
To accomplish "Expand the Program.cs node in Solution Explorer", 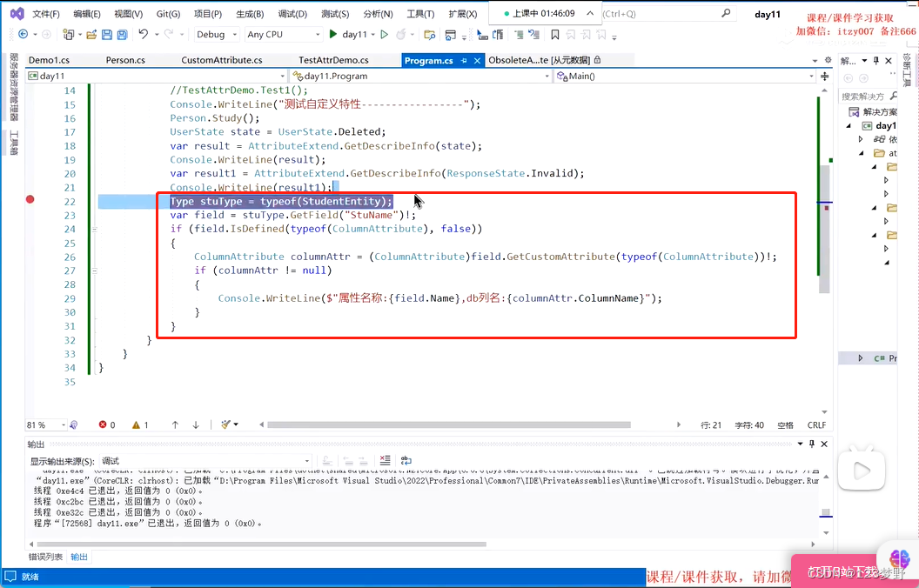I will tap(861, 357).
